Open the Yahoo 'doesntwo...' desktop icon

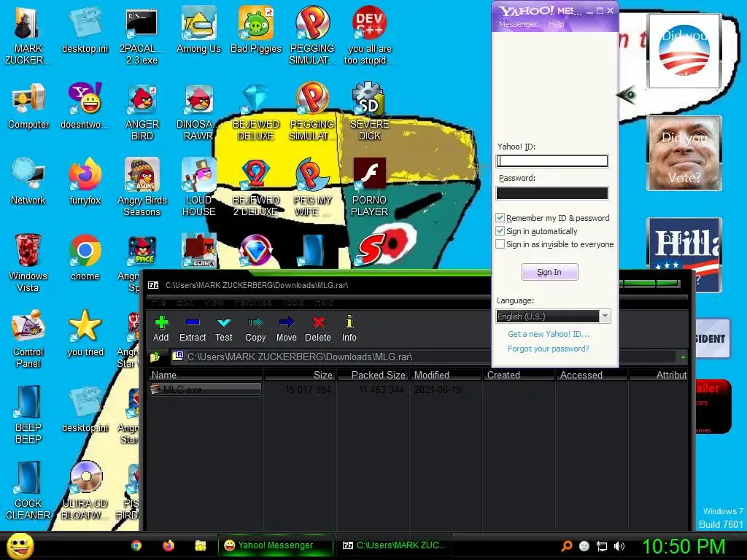[x=85, y=106]
